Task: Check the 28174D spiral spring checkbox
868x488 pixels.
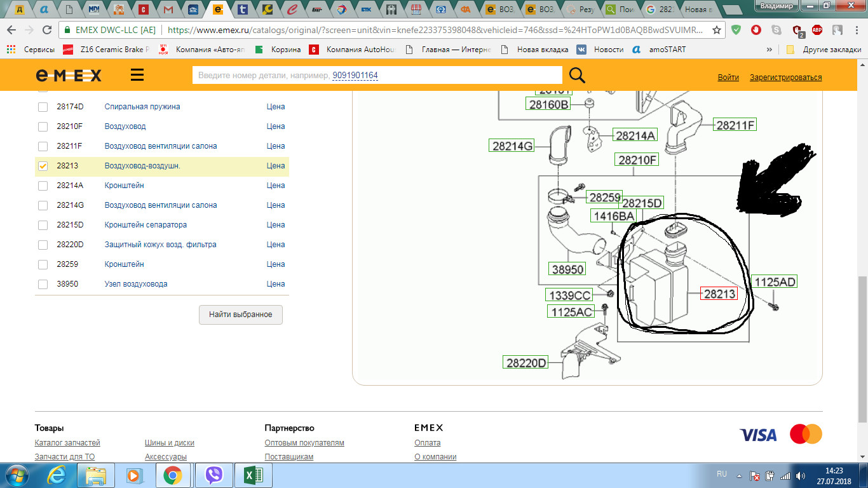Action: pyautogui.click(x=43, y=107)
